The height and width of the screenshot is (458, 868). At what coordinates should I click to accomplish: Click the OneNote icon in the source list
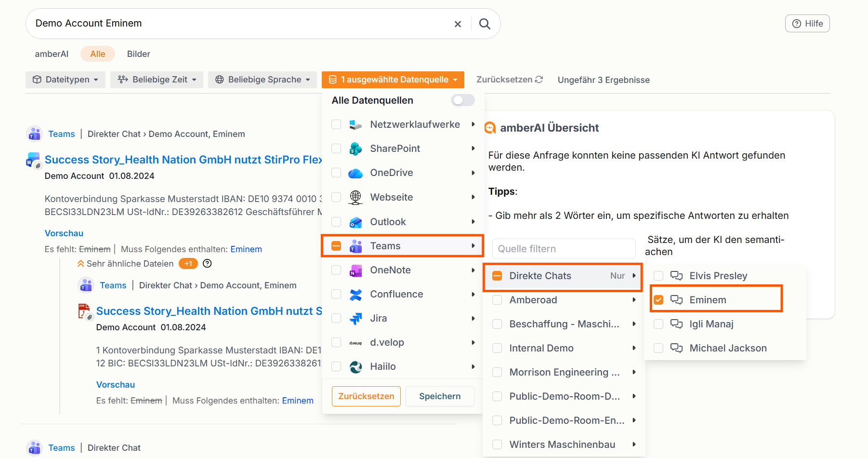pyautogui.click(x=355, y=270)
